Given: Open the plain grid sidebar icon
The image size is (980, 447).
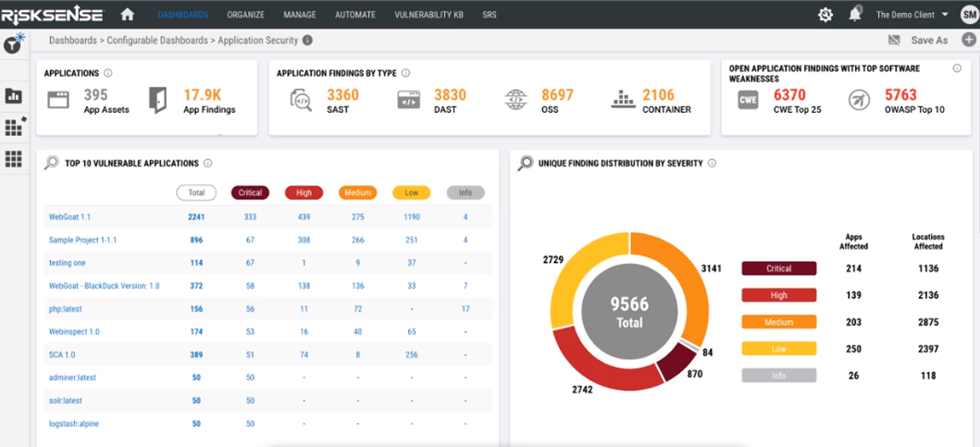Looking at the screenshot, I should coord(13,159).
